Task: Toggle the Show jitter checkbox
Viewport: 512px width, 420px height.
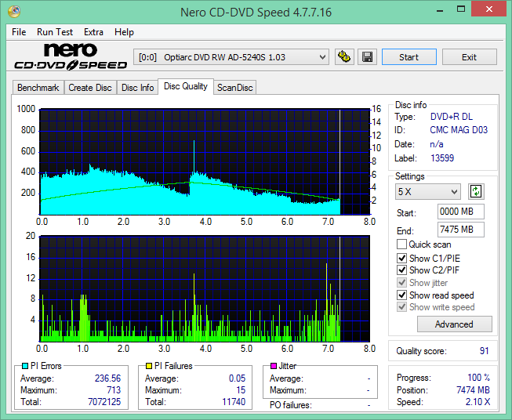Action: [401, 283]
